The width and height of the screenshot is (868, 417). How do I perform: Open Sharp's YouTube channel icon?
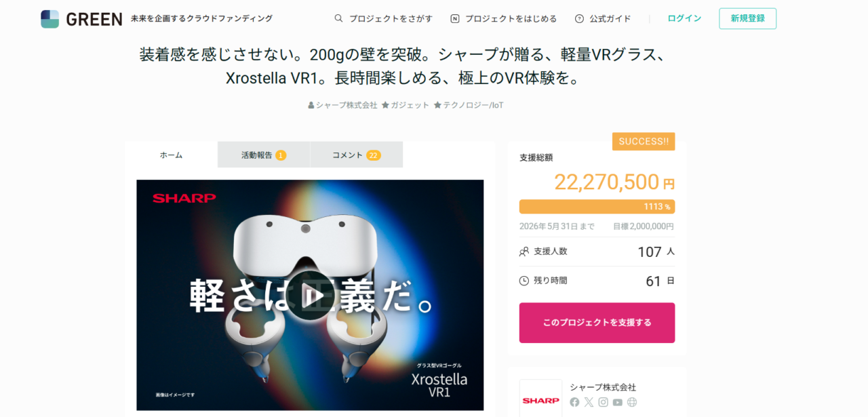(617, 402)
